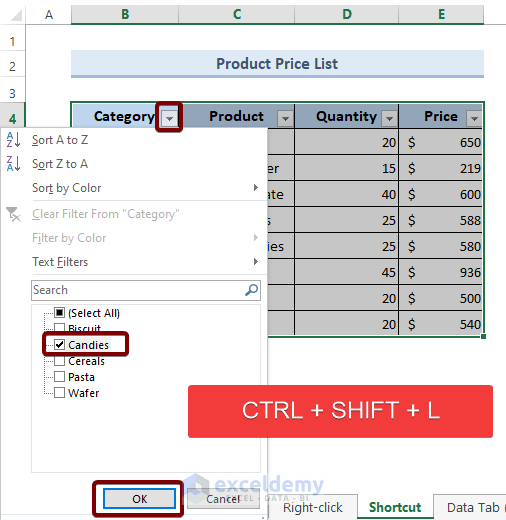
Task: Select column E header
Action: tap(441, 15)
